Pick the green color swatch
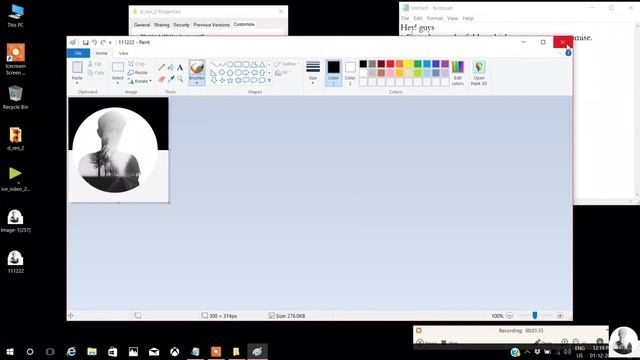Screen dimensions: 640x360 [x=418, y=64]
